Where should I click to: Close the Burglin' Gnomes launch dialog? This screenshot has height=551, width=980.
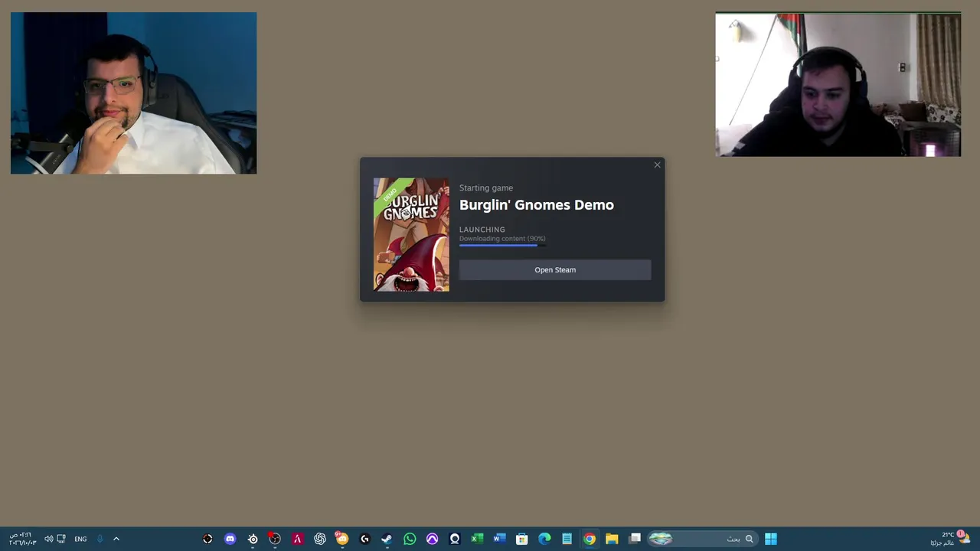pyautogui.click(x=657, y=165)
